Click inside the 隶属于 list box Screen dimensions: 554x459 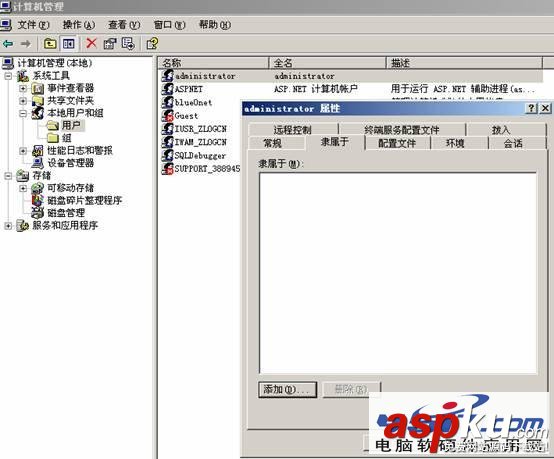click(398, 273)
